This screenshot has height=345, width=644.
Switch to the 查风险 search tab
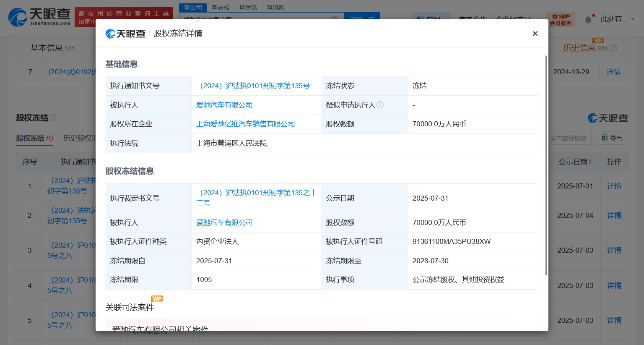276,8
